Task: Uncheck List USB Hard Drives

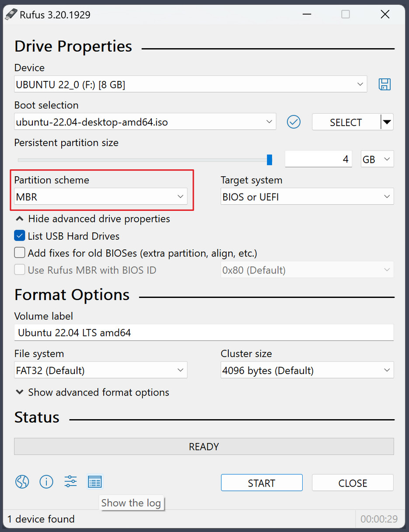Action: pos(20,236)
